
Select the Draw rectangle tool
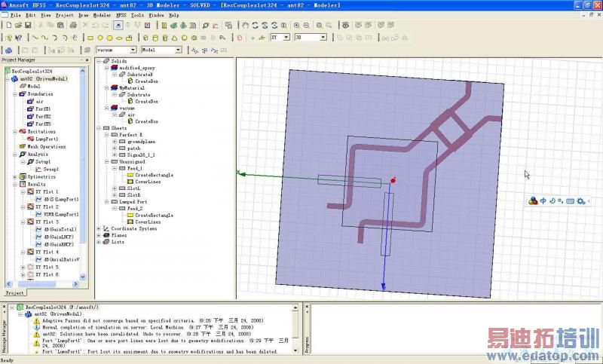90,37
